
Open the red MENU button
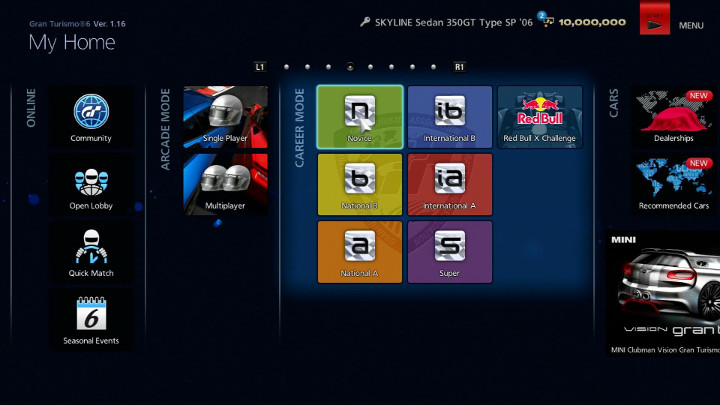click(655, 19)
